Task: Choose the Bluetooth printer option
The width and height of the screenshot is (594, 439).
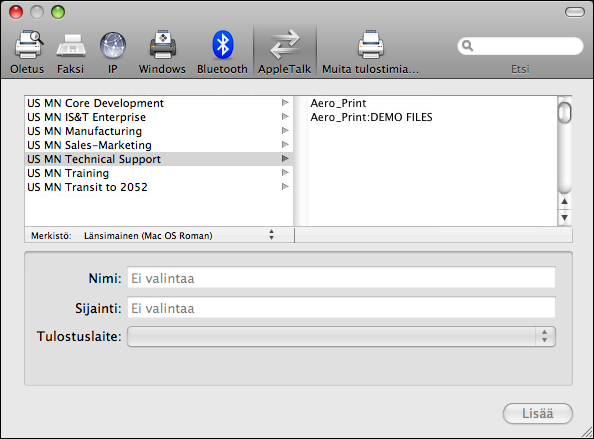Action: [222, 52]
